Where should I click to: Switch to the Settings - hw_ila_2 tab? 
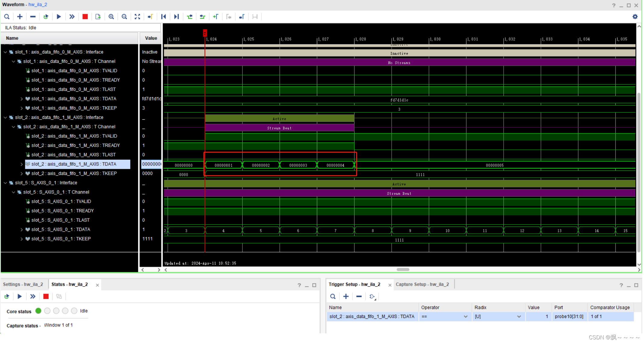point(23,284)
